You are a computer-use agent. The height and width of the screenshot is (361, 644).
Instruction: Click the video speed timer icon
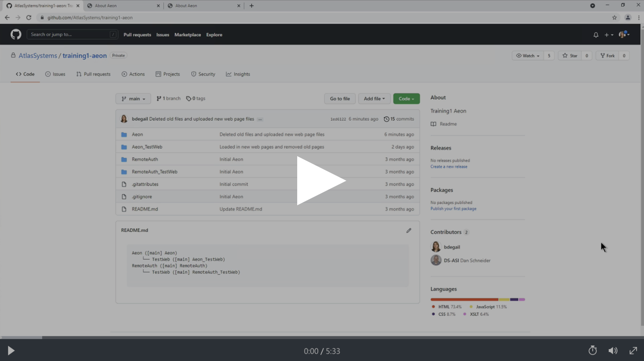coord(592,350)
